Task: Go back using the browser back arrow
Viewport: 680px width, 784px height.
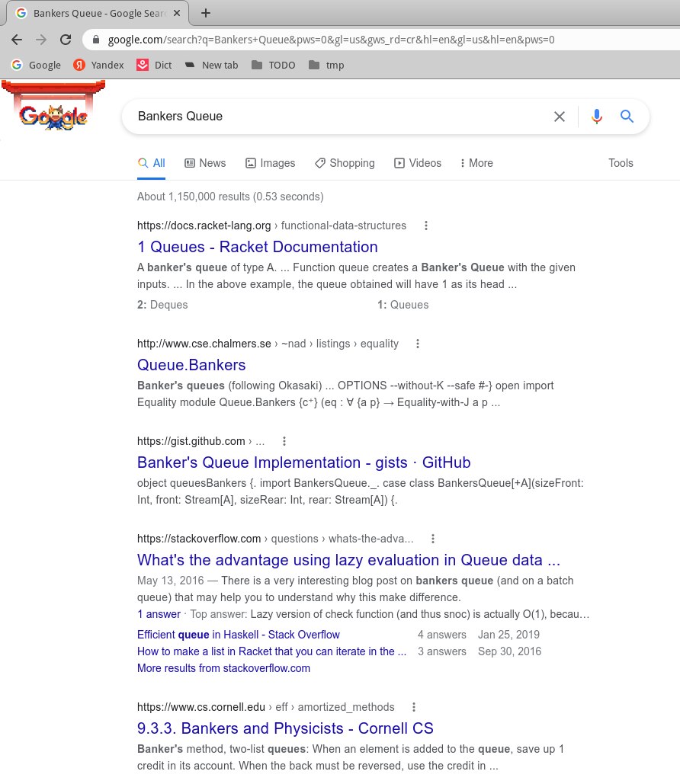Action: (x=17, y=40)
